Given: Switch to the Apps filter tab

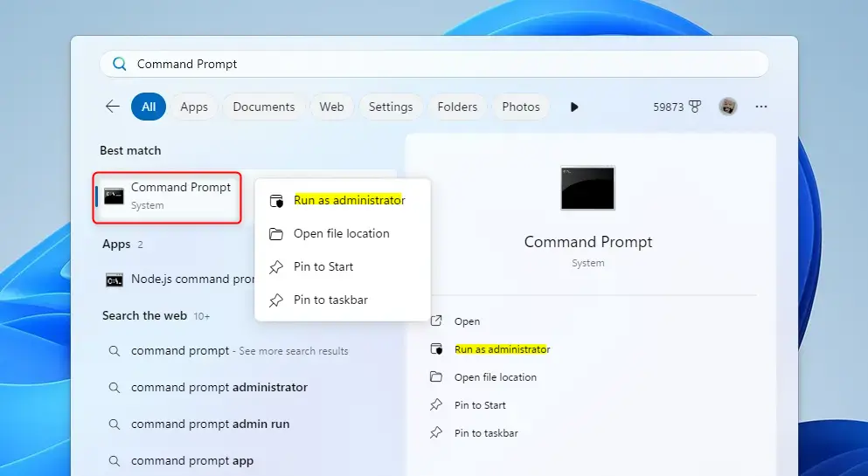Looking at the screenshot, I should 194,107.
